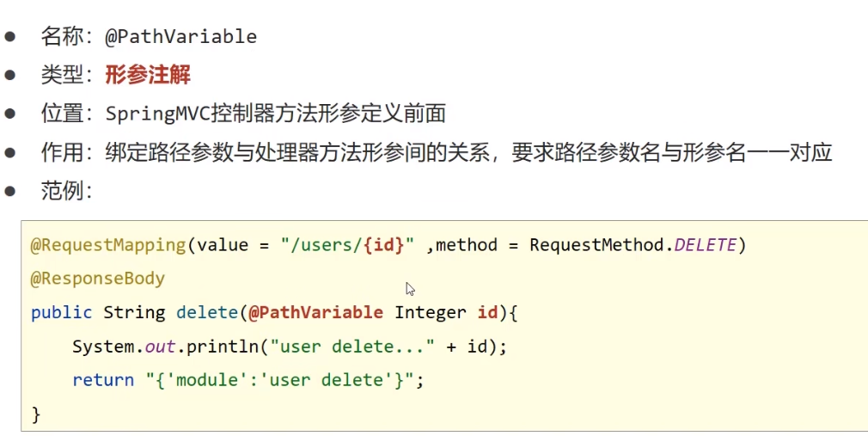The width and height of the screenshot is (868, 436).
Task: Click the red {id} path placeholder
Action: [x=384, y=245]
